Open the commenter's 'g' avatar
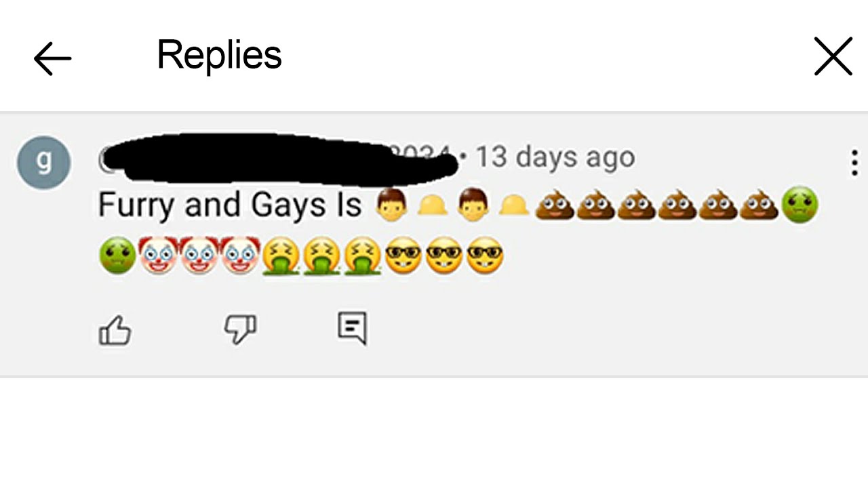Image resolution: width=868 pixels, height=488 pixels. click(x=44, y=162)
